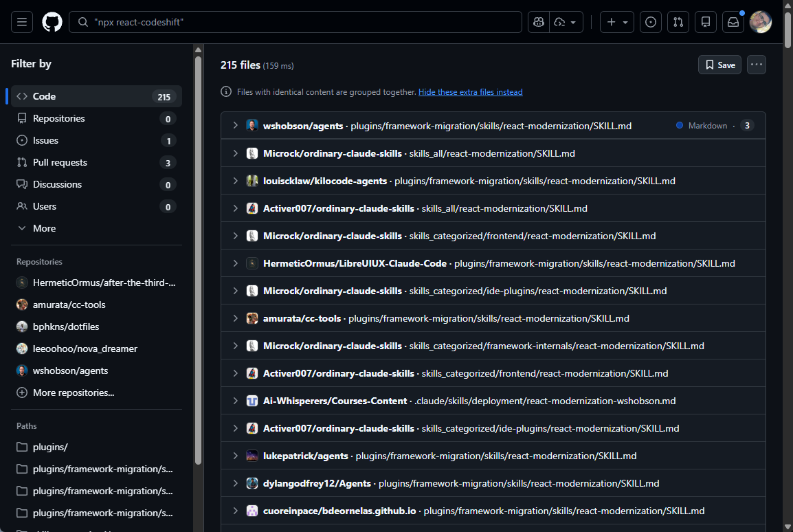Click the page vertical scrollbar
This screenshot has width=793, height=532.
(x=788, y=30)
